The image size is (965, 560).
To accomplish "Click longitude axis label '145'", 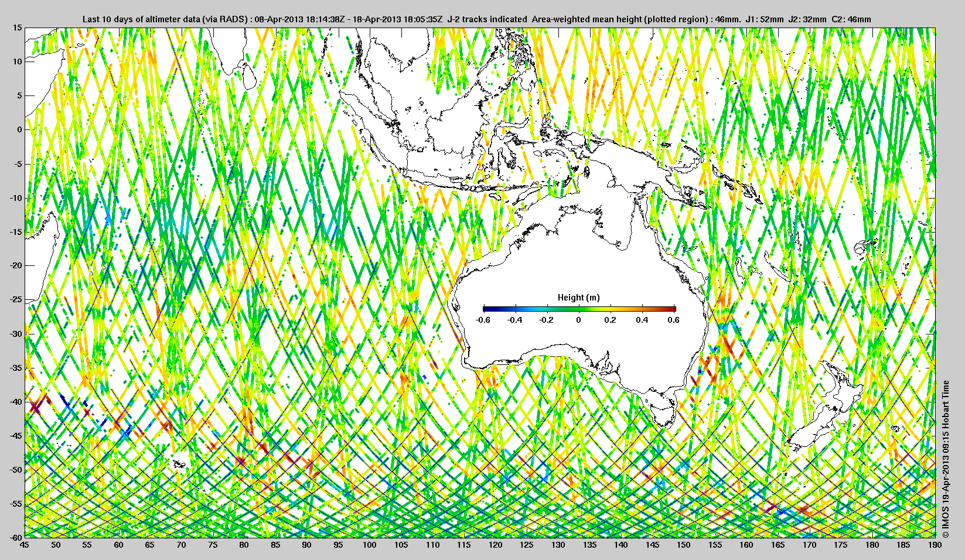I will 653,545.
